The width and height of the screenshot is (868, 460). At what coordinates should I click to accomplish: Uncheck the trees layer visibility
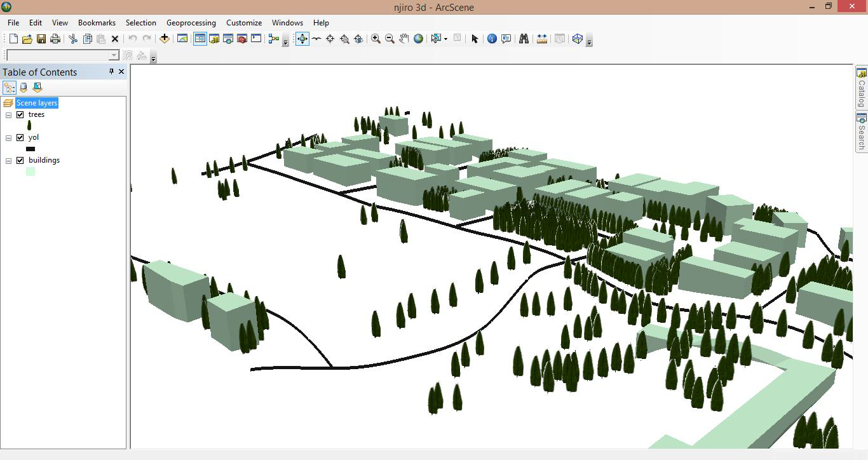tap(20, 114)
